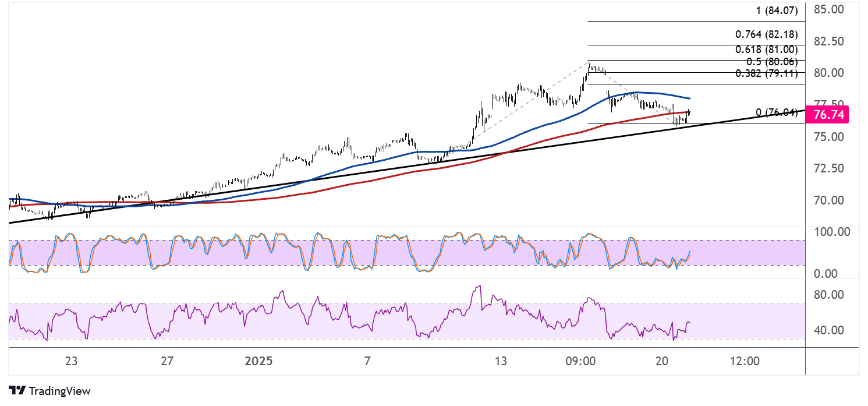
Task: Click the 2025 year label on time axis
Action: [259, 362]
